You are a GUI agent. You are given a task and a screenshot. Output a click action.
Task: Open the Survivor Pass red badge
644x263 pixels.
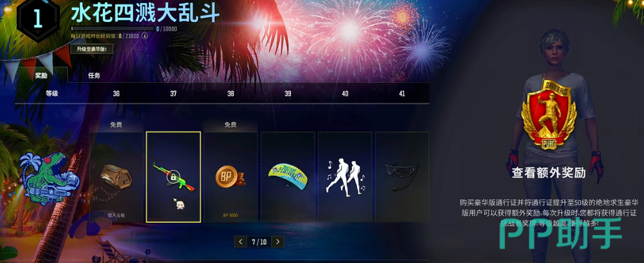[x=549, y=113]
